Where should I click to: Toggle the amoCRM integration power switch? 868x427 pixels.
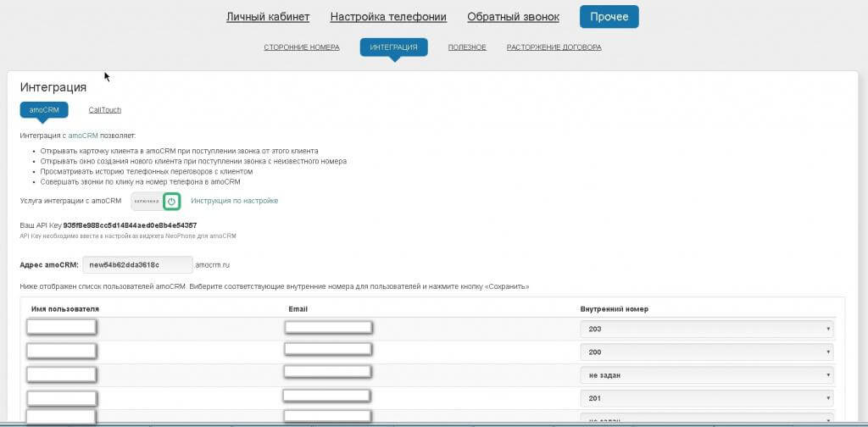171,201
